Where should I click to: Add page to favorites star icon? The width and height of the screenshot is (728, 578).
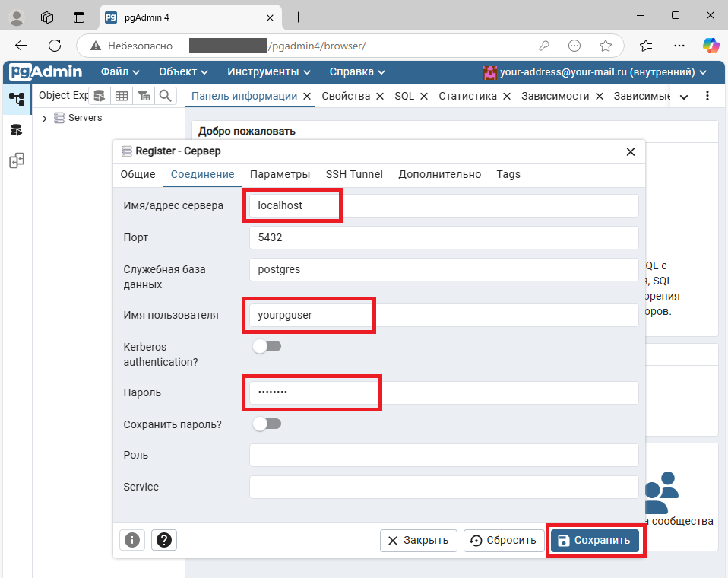[x=606, y=46]
